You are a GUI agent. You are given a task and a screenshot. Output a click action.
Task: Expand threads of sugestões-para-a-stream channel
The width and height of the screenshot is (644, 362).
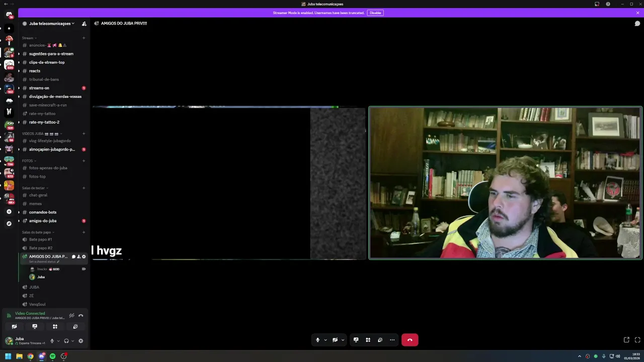coord(19,54)
